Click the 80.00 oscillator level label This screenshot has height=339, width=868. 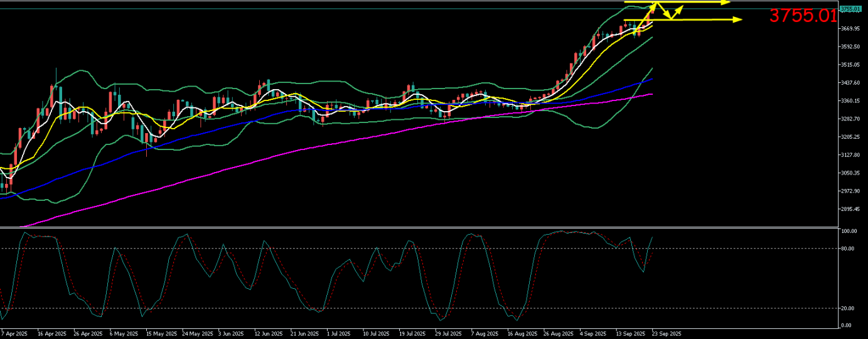coord(847,249)
